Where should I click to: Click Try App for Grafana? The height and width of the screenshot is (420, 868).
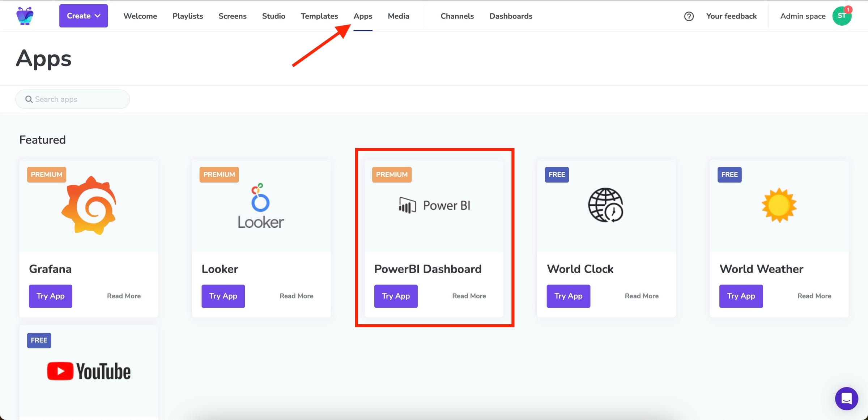(x=51, y=296)
